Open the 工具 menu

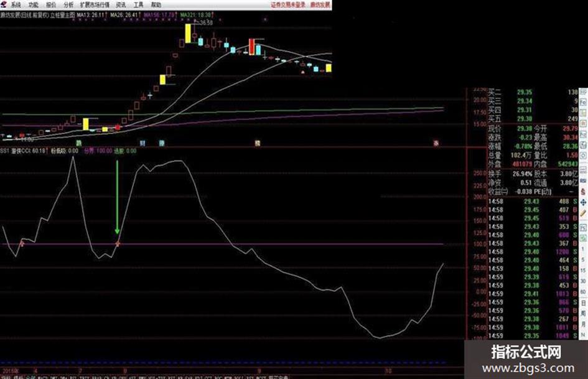click(138, 5)
